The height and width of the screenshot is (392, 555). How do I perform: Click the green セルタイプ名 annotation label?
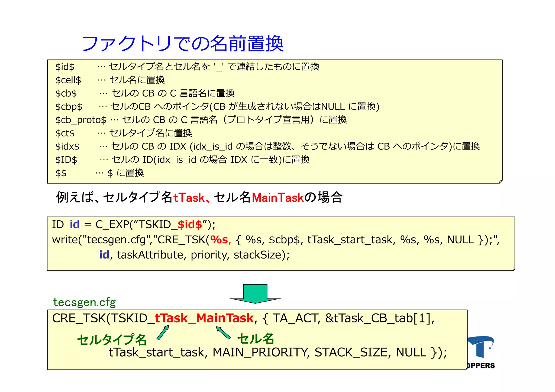pyautogui.click(x=112, y=339)
